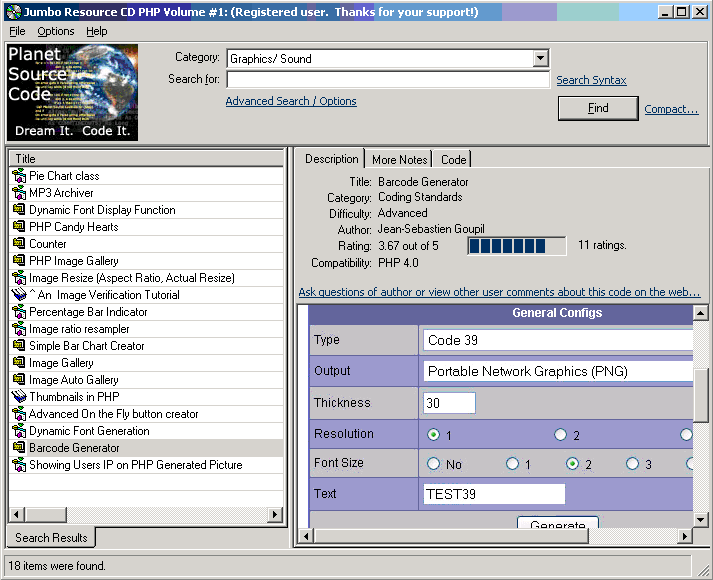Click the application icon in title bar
This screenshot has height=580, width=713.
[x=14, y=12]
